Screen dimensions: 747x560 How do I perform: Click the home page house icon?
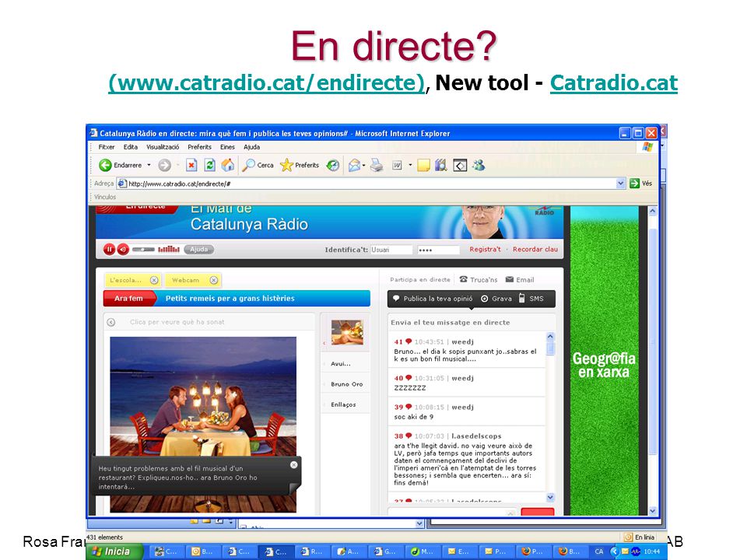228,165
